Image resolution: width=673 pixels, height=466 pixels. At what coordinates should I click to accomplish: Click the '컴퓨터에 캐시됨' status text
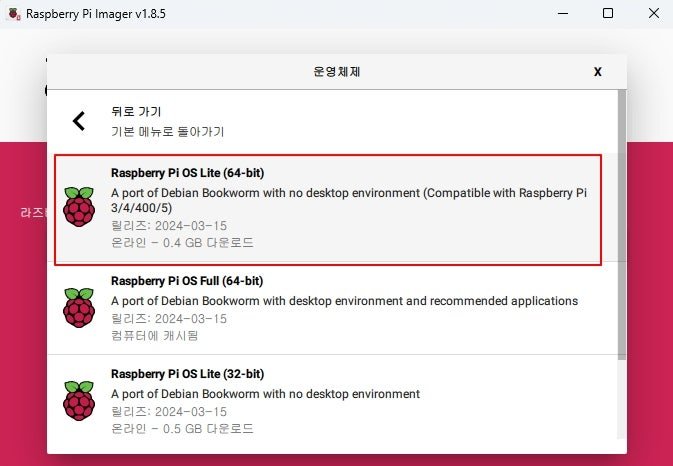155,336
